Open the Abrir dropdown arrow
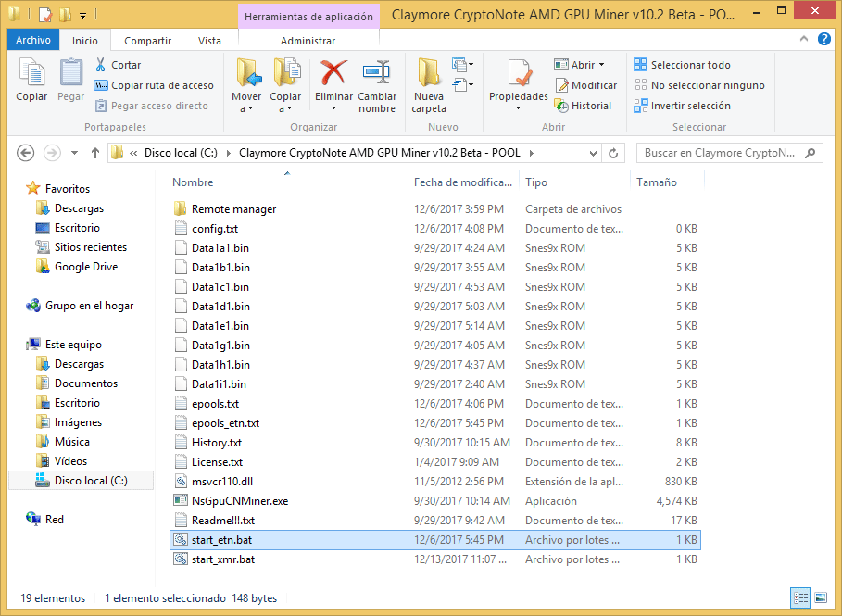The width and height of the screenshot is (842, 616). click(x=601, y=65)
